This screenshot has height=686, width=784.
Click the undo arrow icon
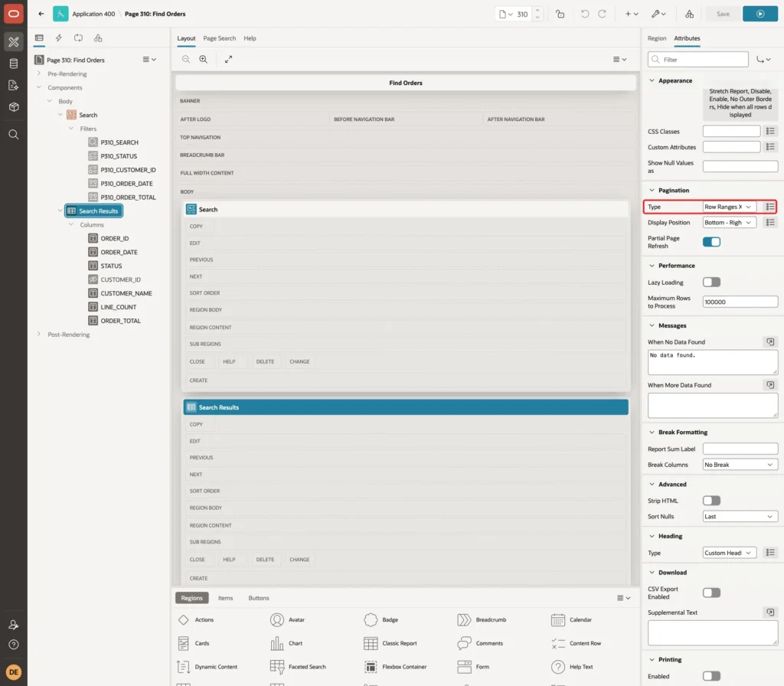click(x=584, y=14)
